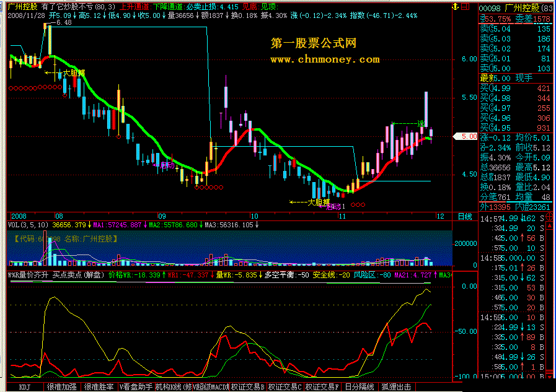Click the 14:57 tick row with 162 S
The width and height of the screenshot is (556, 392).
pos(513,219)
